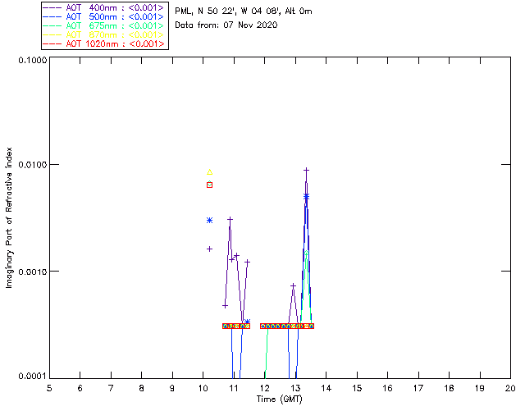Click the 0.0001 y-axis tick label
Screen dimensions: 525x420
point(33,377)
